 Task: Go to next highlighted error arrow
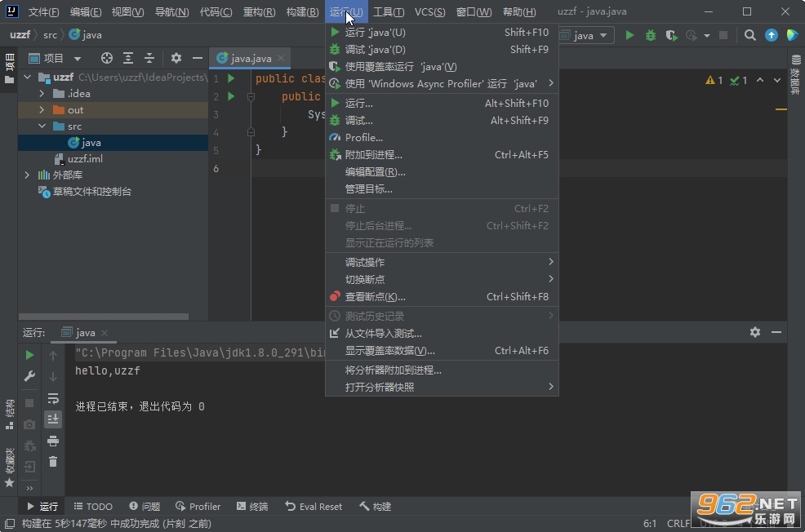pos(777,80)
